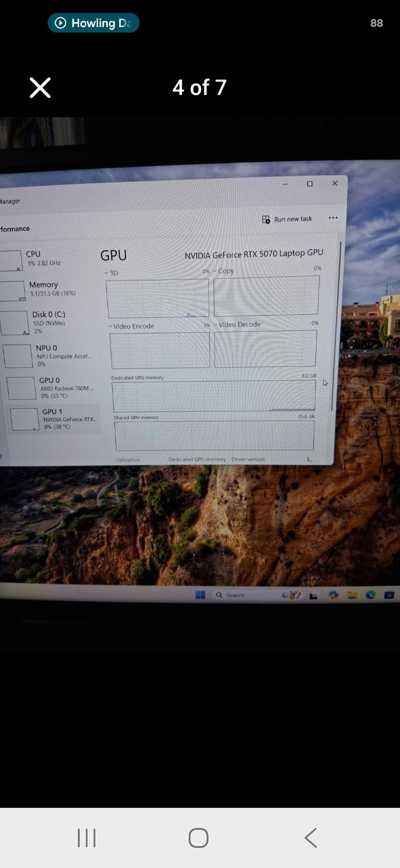Screen dimensions: 400x868
Task: Open File Explorer from the taskbar
Action: point(352,595)
